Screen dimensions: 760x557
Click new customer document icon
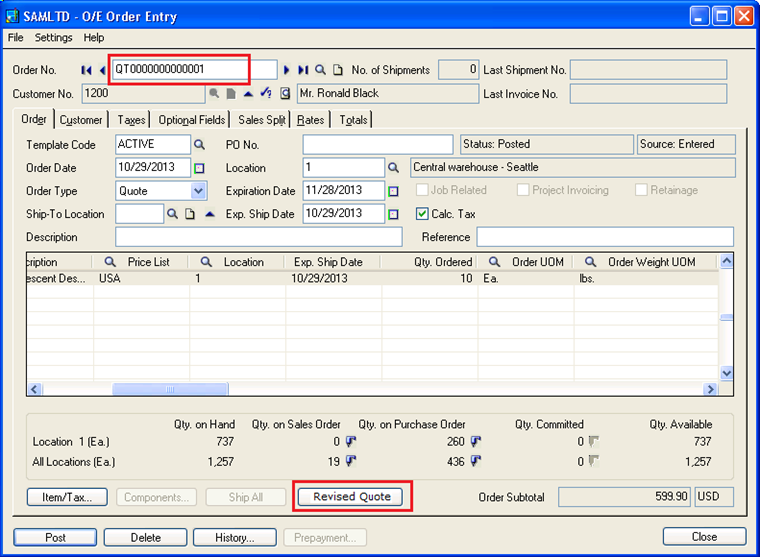pos(231,94)
